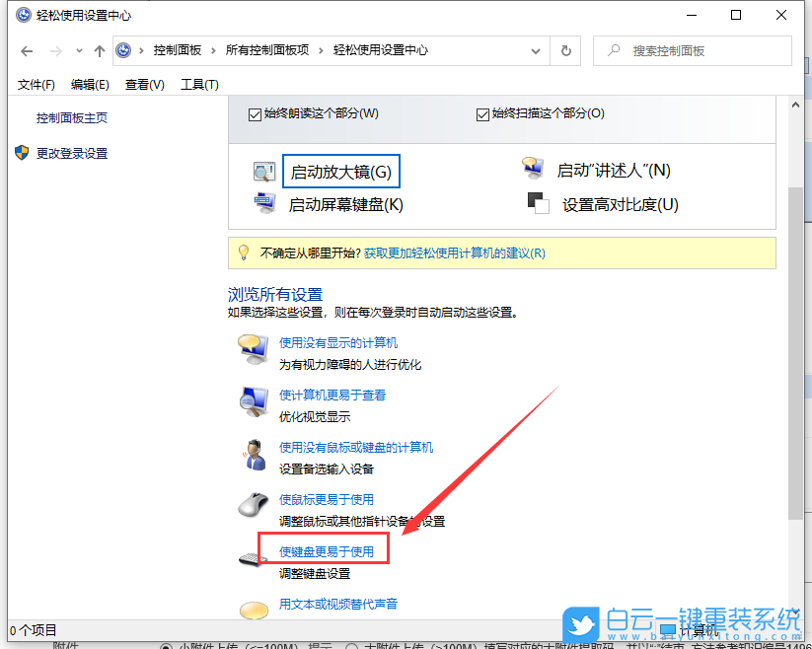Open the 工具(T) menu
812x649 pixels.
(199, 84)
